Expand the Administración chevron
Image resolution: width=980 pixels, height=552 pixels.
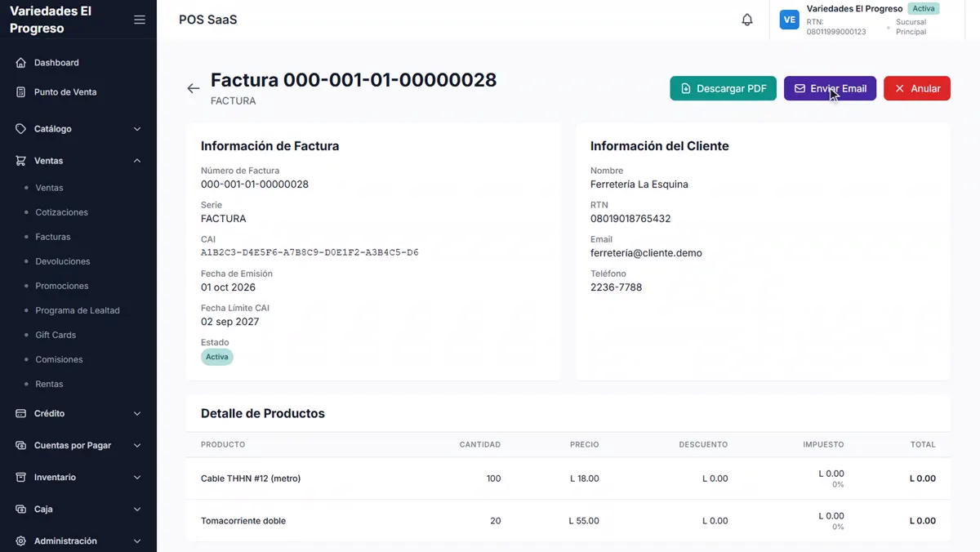point(137,541)
